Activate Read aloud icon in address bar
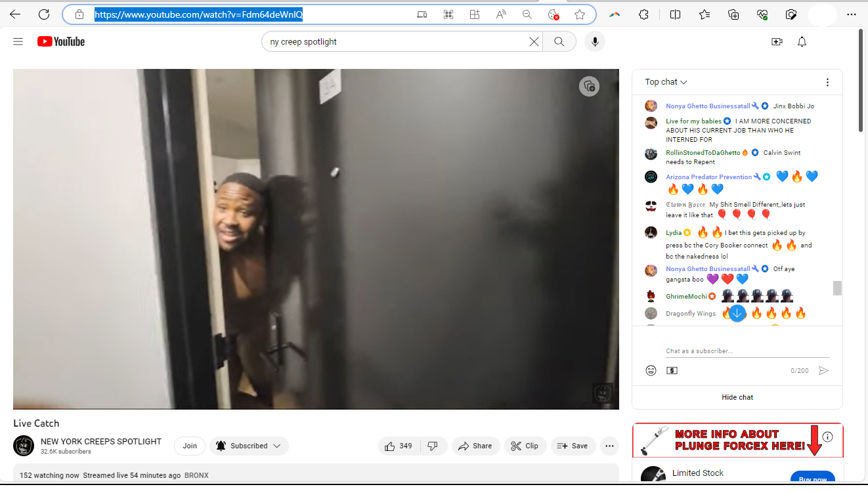This screenshot has height=491, width=868. click(x=501, y=14)
